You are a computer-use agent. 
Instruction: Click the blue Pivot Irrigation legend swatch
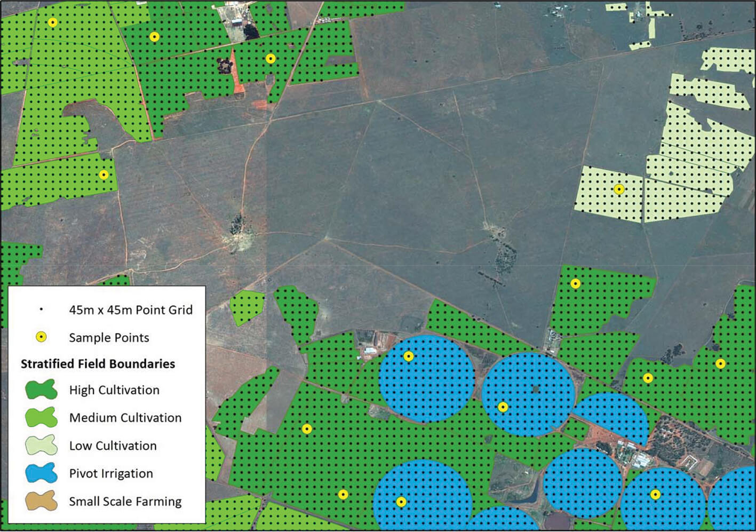coord(41,473)
